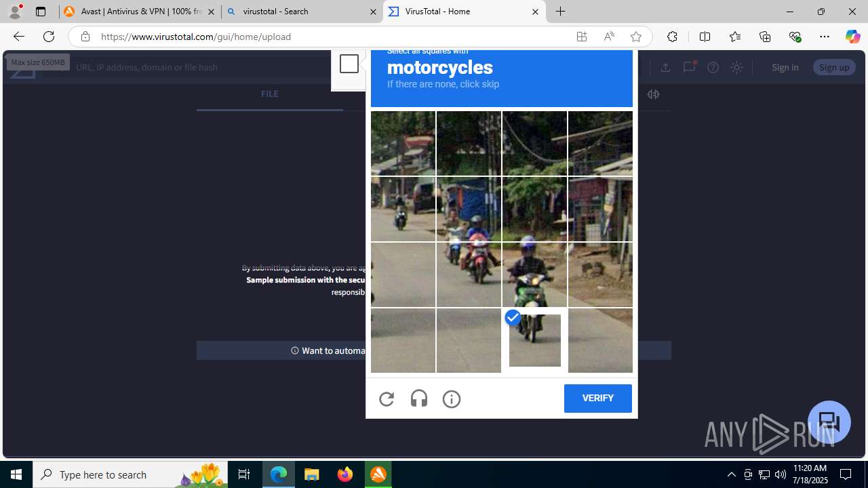Open the captcha info help icon
The width and height of the screenshot is (868, 488).
click(452, 399)
